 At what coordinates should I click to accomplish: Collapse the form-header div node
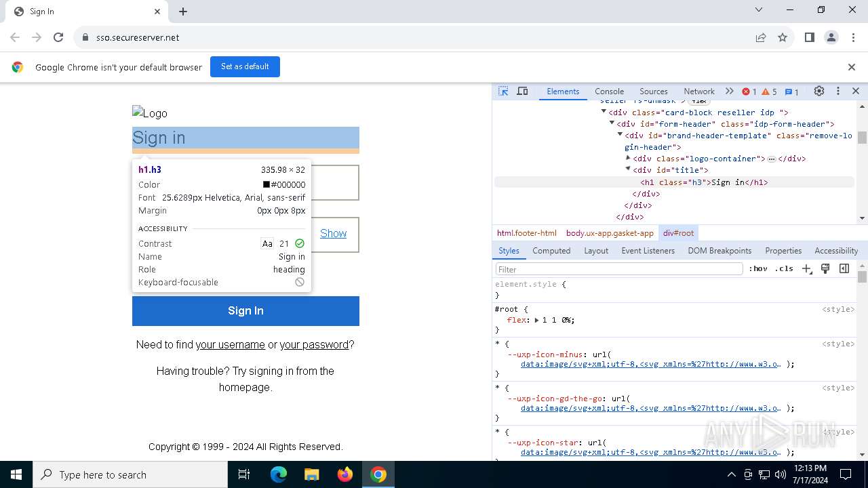tap(612, 123)
